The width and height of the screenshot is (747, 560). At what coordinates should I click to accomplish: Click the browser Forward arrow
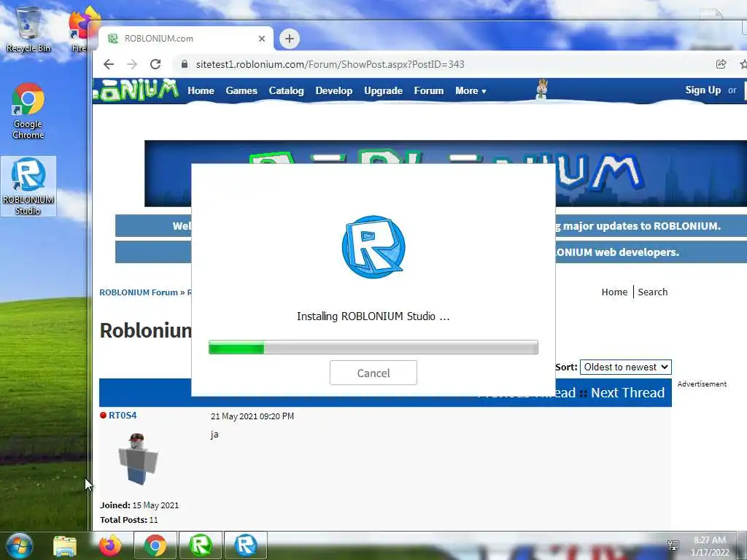coord(132,64)
